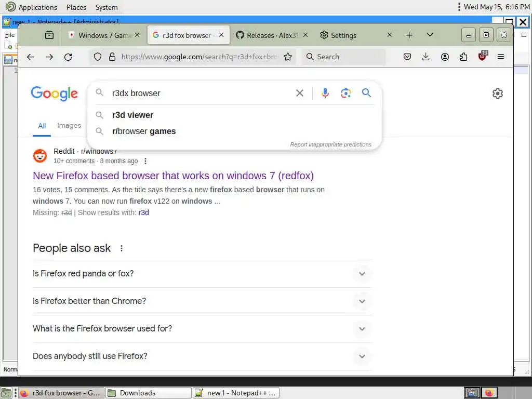
Task: Start voice search with microphone
Action: click(x=325, y=93)
